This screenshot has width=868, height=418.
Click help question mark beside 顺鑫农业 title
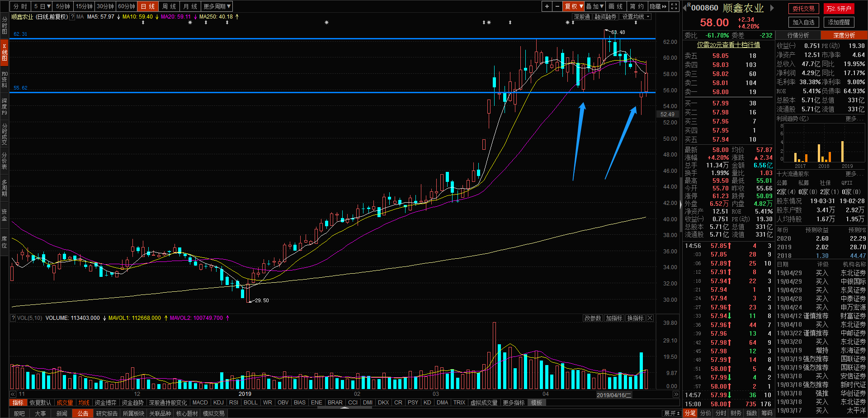click(x=72, y=17)
